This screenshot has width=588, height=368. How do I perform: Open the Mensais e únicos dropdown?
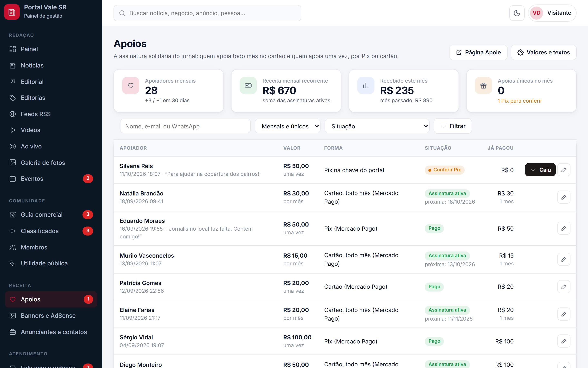click(288, 126)
